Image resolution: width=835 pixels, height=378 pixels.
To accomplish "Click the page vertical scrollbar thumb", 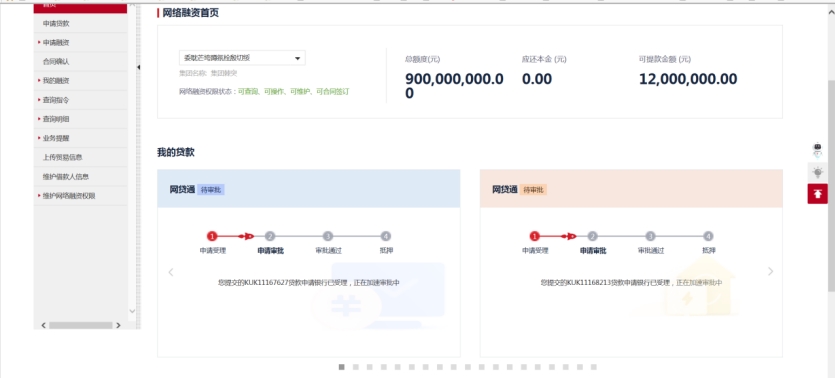I will pyautogui.click(x=831, y=185).
